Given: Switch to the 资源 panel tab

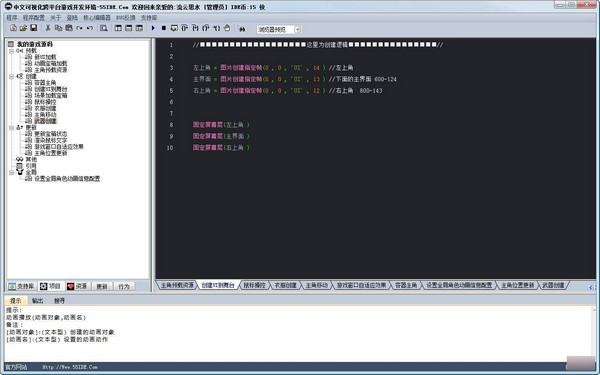Looking at the screenshot, I should click(78, 286).
